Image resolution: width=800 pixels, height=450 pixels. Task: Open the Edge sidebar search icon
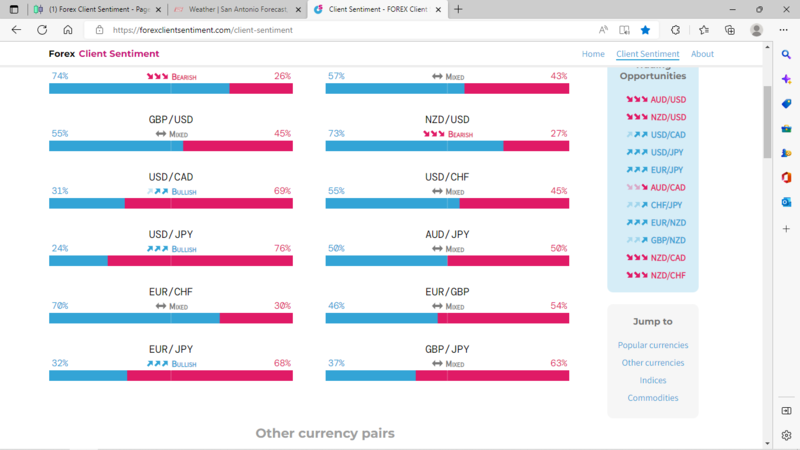pyautogui.click(x=786, y=54)
